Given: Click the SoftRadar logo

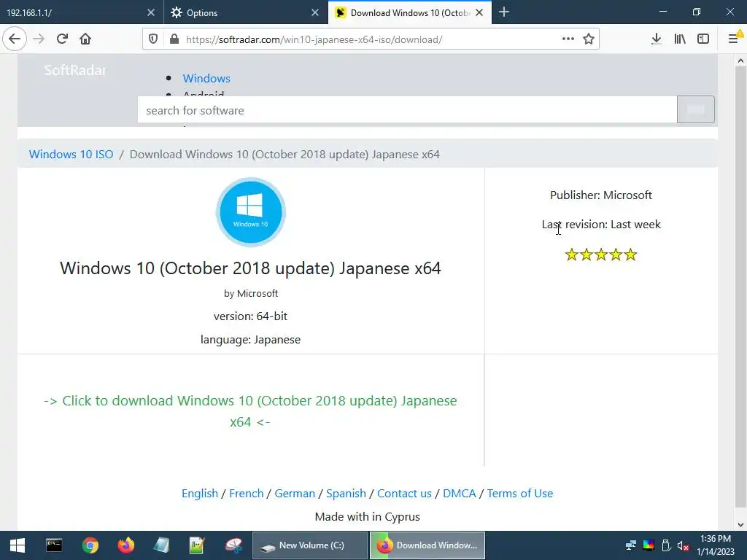Looking at the screenshot, I should (75, 70).
